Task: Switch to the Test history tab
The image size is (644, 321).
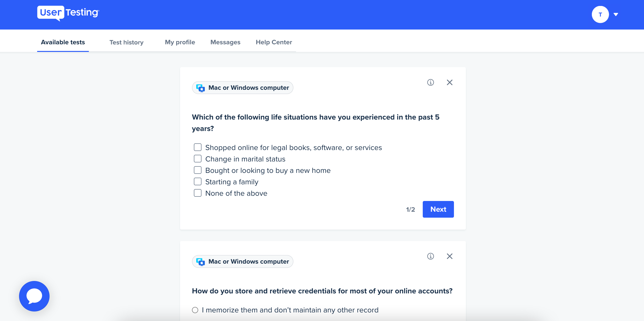Action: [126, 42]
